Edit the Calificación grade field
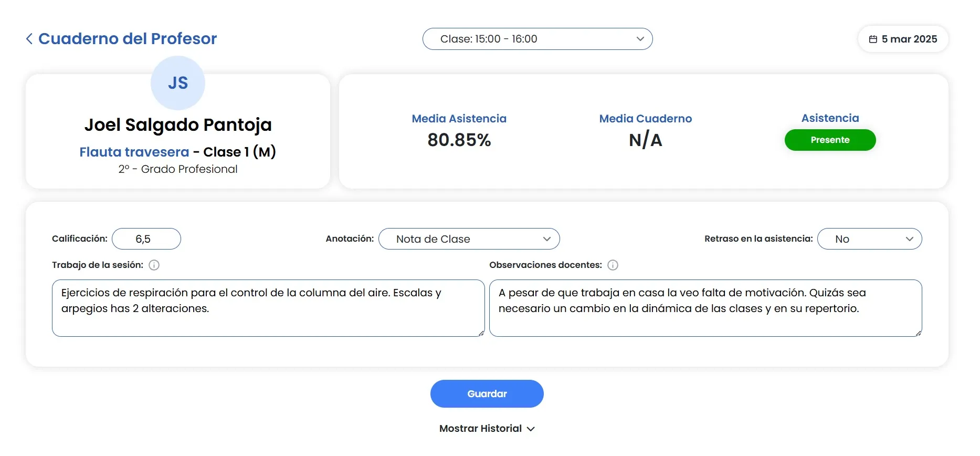Image resolution: width=980 pixels, height=456 pixels. point(146,239)
